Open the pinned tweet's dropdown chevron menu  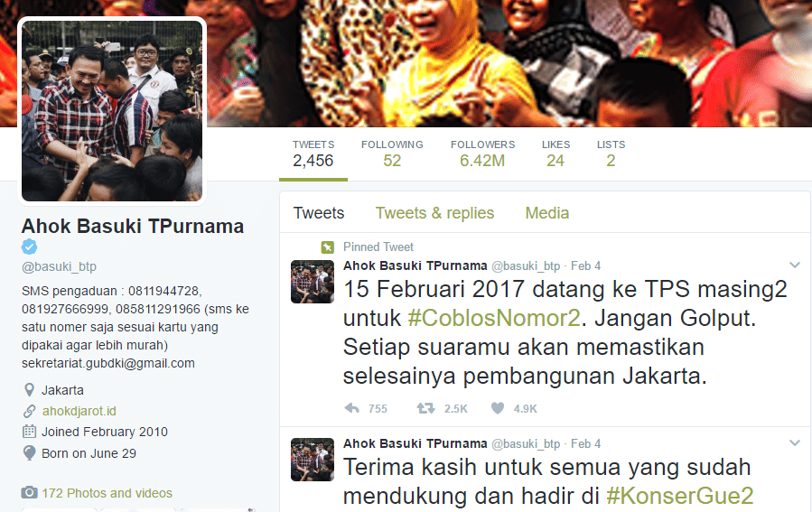point(795,265)
